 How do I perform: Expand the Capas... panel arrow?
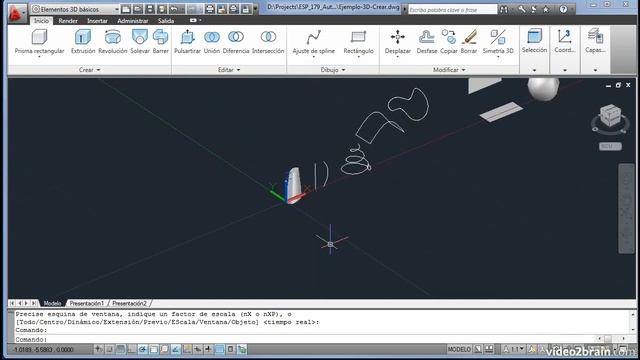point(596,71)
